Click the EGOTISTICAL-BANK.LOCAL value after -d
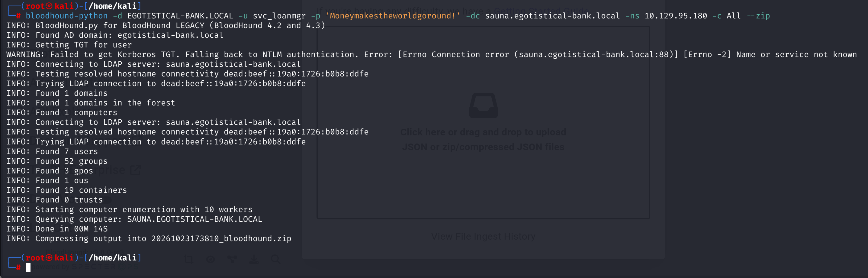This screenshot has width=868, height=278. [180, 16]
